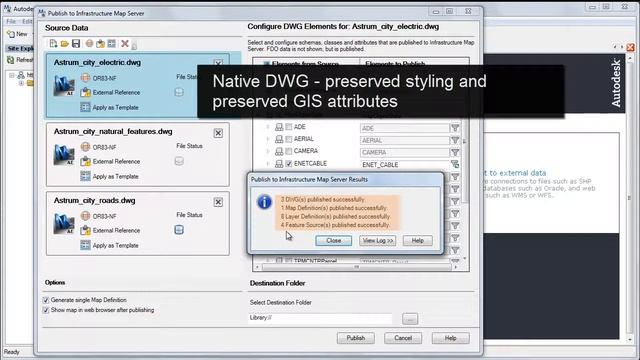Expand the ADE tree row

(268, 127)
